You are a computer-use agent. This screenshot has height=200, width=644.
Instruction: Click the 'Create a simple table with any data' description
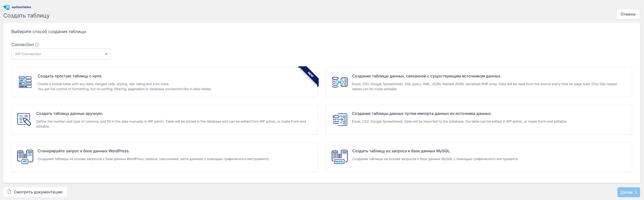pyautogui.click(x=125, y=87)
